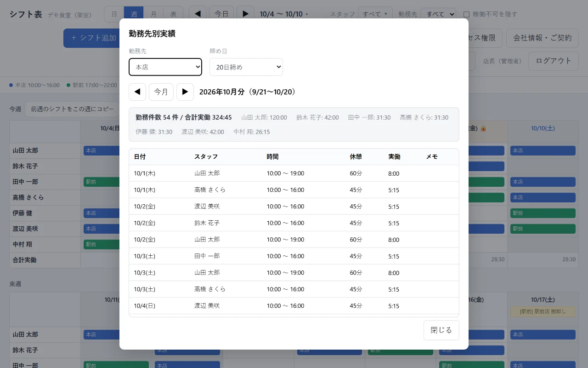This screenshot has width=588, height=368.
Task: Click the lock icon on the Friday column
Action: click(x=484, y=128)
